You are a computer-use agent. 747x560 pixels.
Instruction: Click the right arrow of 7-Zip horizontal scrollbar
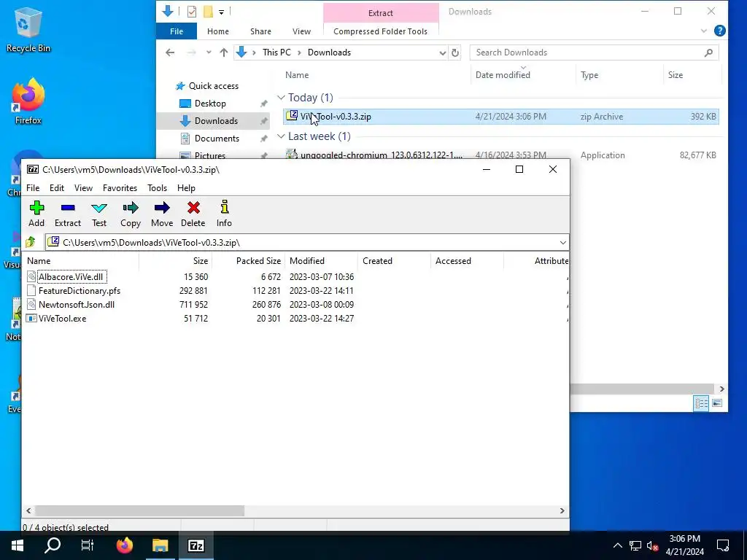(562, 510)
